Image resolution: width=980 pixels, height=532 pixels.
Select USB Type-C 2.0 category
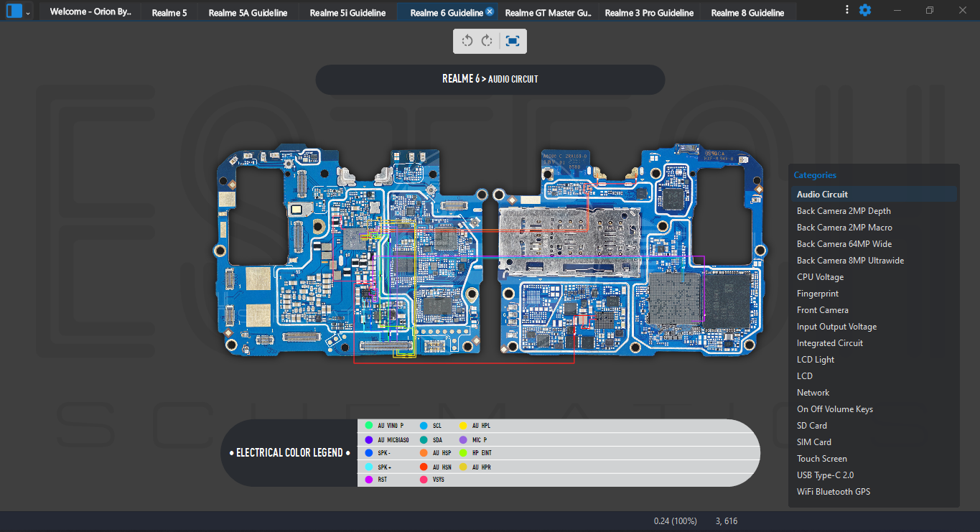pos(874,475)
